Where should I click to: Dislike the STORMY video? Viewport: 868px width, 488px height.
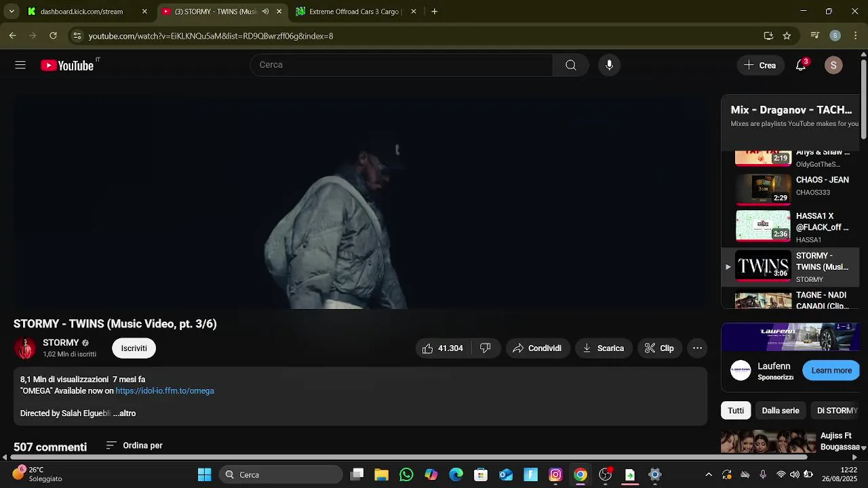pos(486,348)
